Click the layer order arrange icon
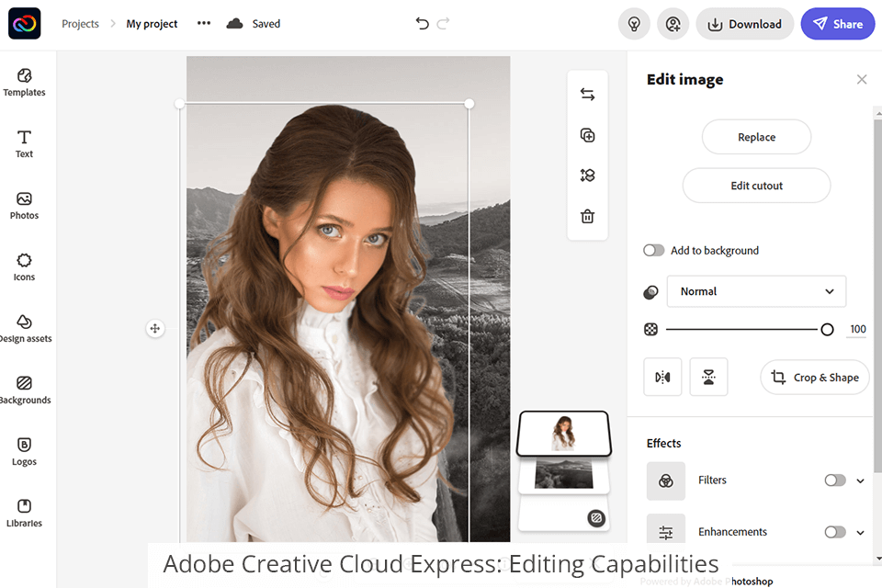The width and height of the screenshot is (882, 588). (587, 175)
